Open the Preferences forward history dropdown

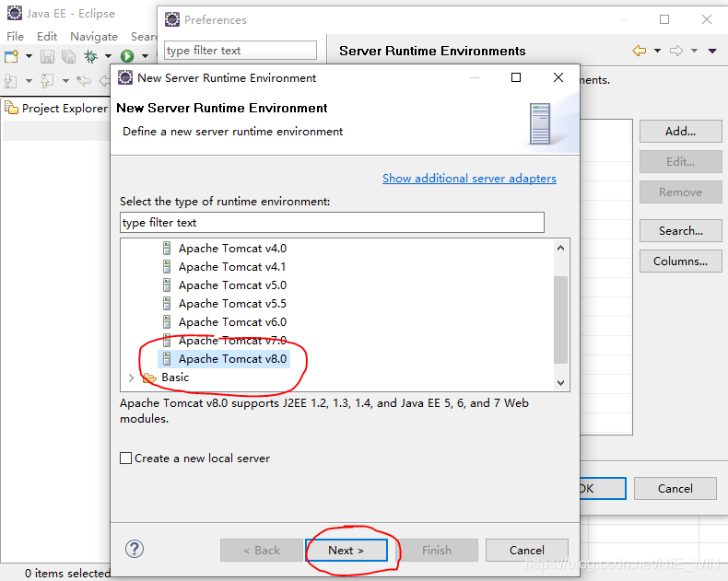(x=694, y=51)
